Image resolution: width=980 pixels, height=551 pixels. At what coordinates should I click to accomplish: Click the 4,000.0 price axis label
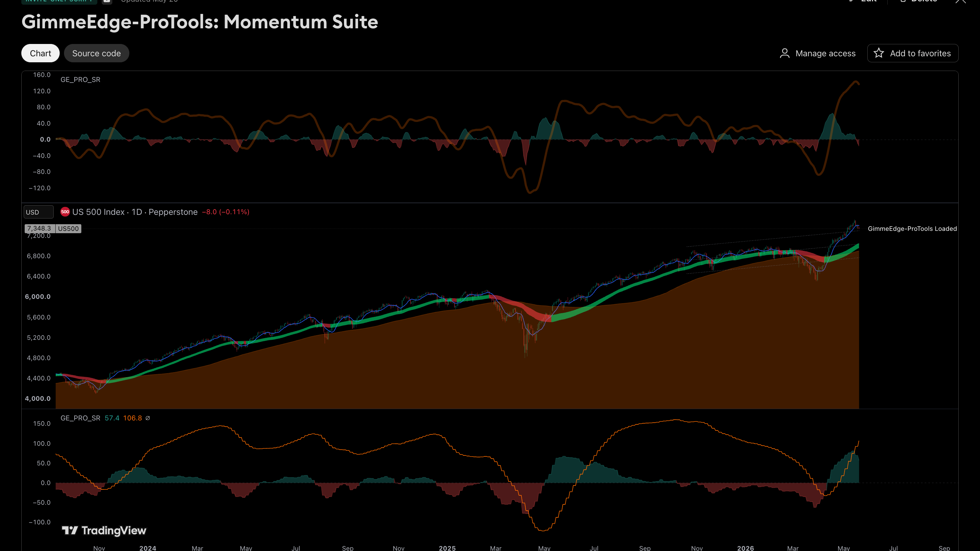click(x=38, y=398)
